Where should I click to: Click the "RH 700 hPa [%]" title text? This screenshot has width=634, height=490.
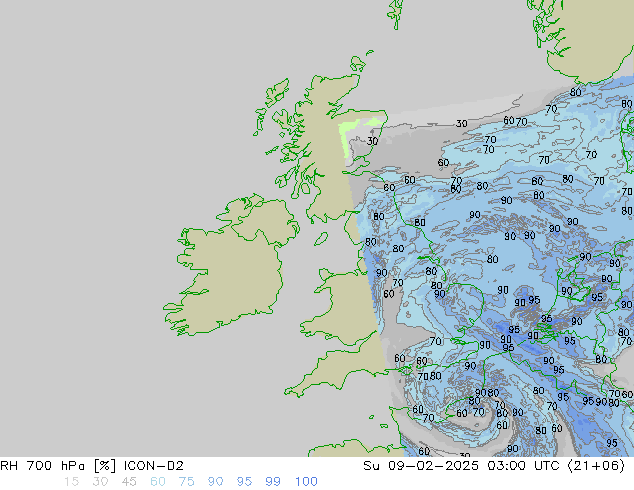pos(58,466)
